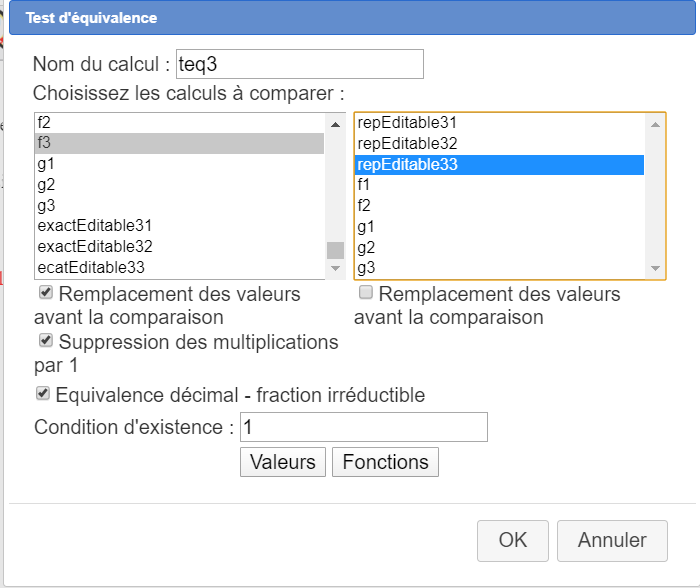Cancel with the Annuler button

tap(611, 540)
